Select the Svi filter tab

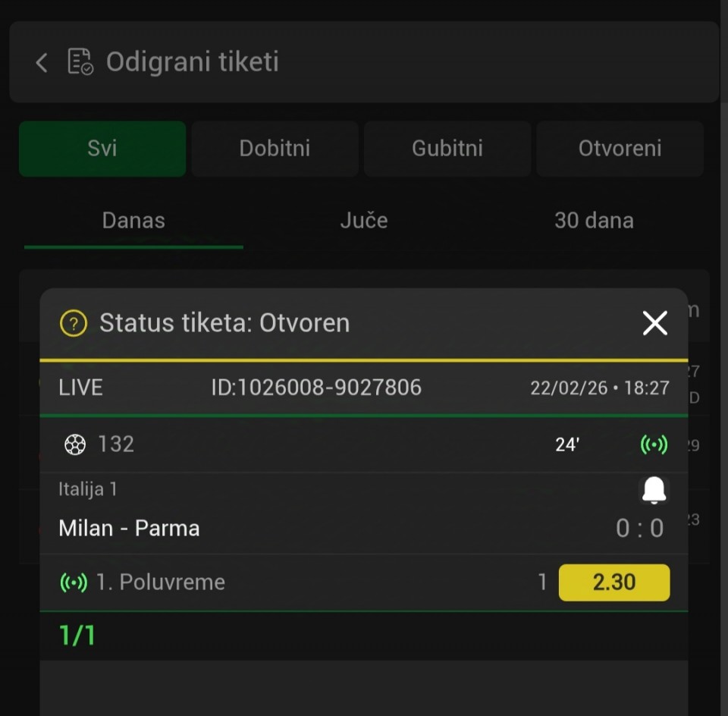click(102, 149)
